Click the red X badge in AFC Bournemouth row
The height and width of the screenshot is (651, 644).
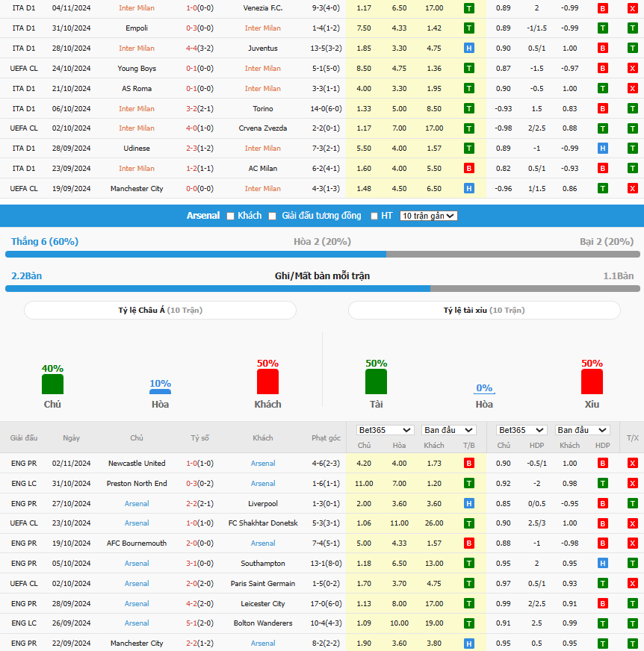coord(632,543)
